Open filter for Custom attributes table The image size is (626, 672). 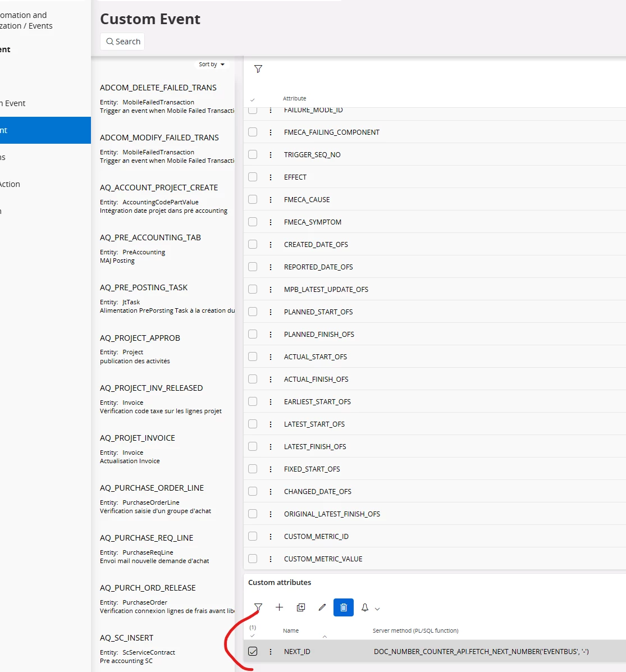[x=258, y=607]
